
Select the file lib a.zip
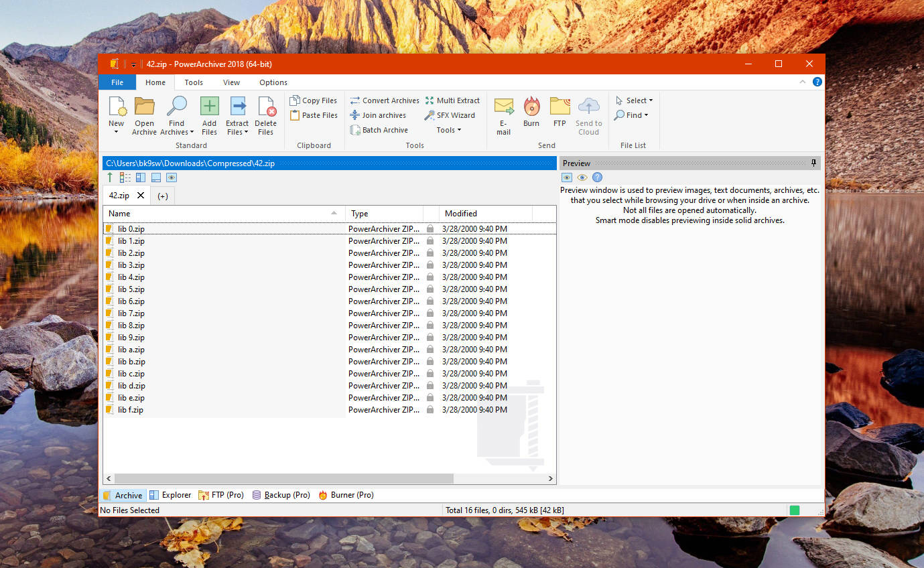(x=131, y=350)
